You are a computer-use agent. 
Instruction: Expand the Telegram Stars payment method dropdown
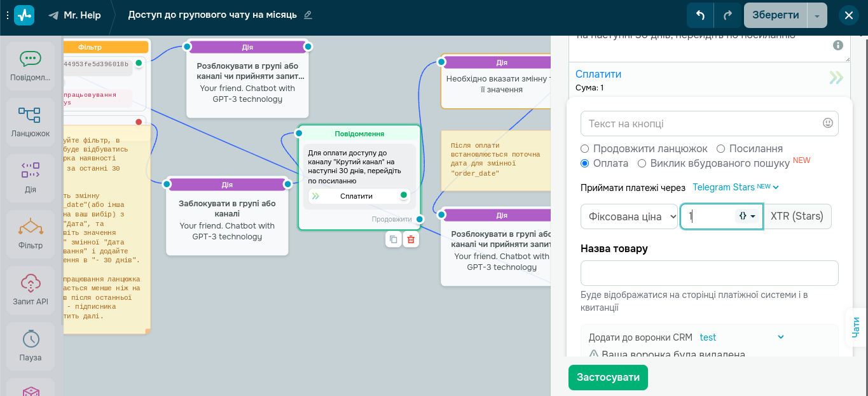coord(736,187)
